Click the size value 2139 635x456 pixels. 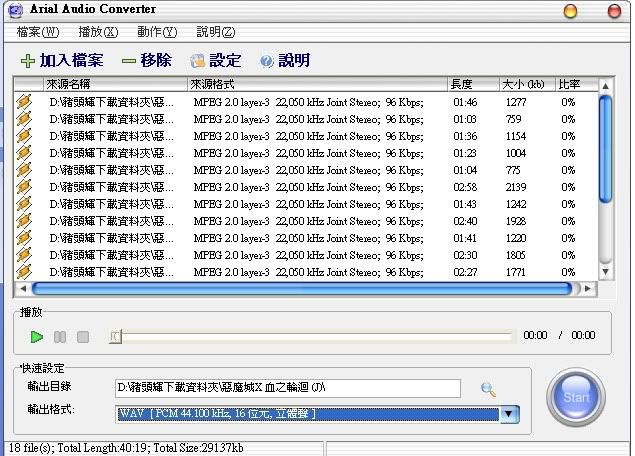516,188
